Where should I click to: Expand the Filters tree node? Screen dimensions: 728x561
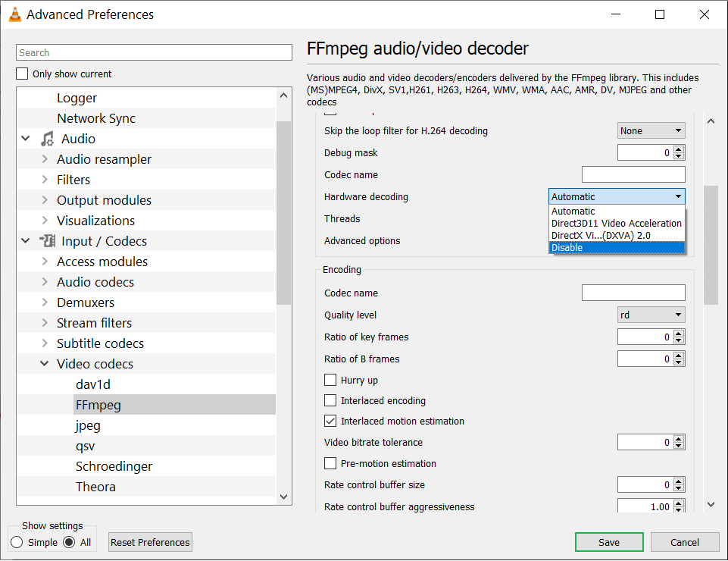coord(45,180)
